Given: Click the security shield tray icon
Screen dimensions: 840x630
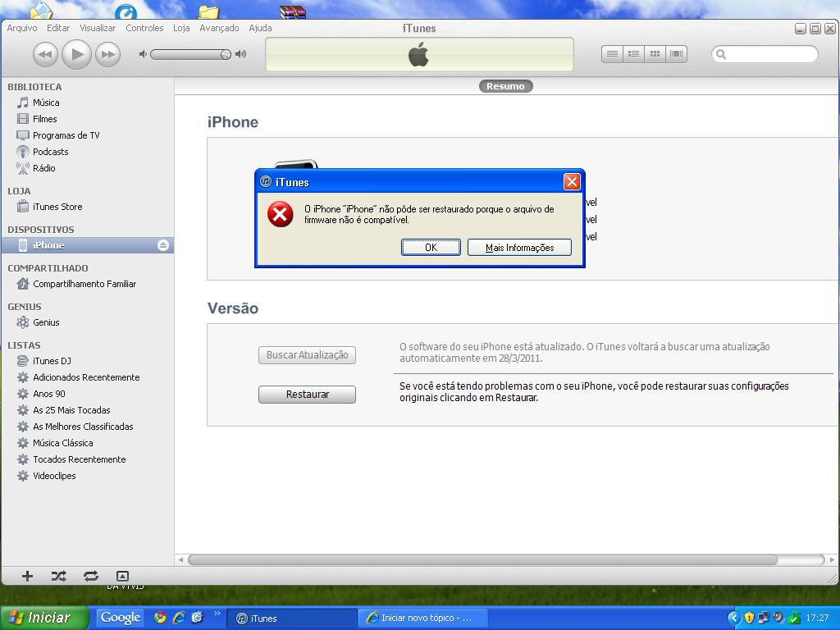Looking at the screenshot, I should tap(748, 618).
